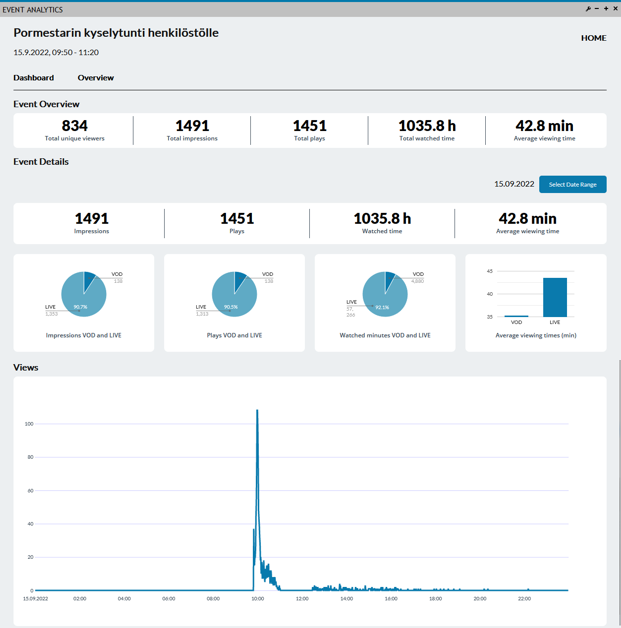
Task: Open the wrench settings icon in title bar
Action: pyautogui.click(x=588, y=9)
